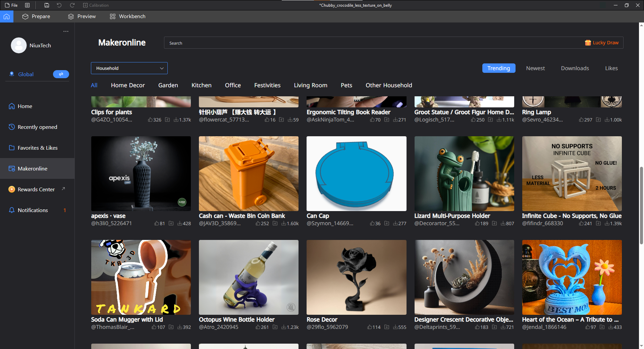Sort models by Trending
The width and height of the screenshot is (644, 349).
tap(499, 68)
